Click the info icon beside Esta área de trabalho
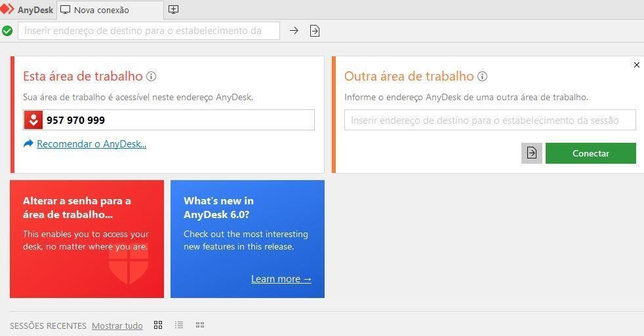Image resolution: width=644 pixels, height=336 pixels. (151, 77)
